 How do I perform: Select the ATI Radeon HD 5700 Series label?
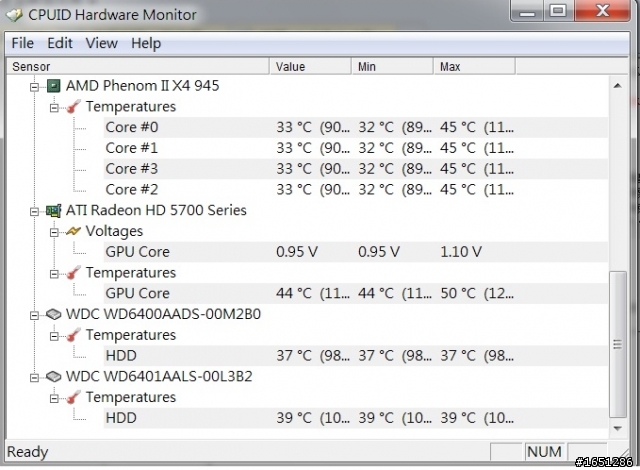click(156, 211)
